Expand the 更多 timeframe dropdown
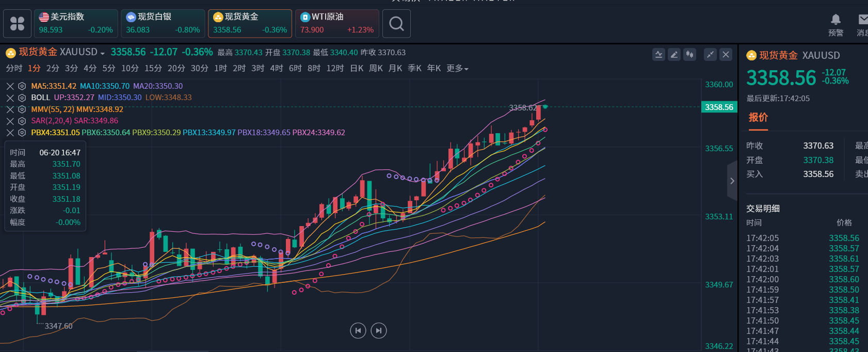868x352 pixels. 457,68
